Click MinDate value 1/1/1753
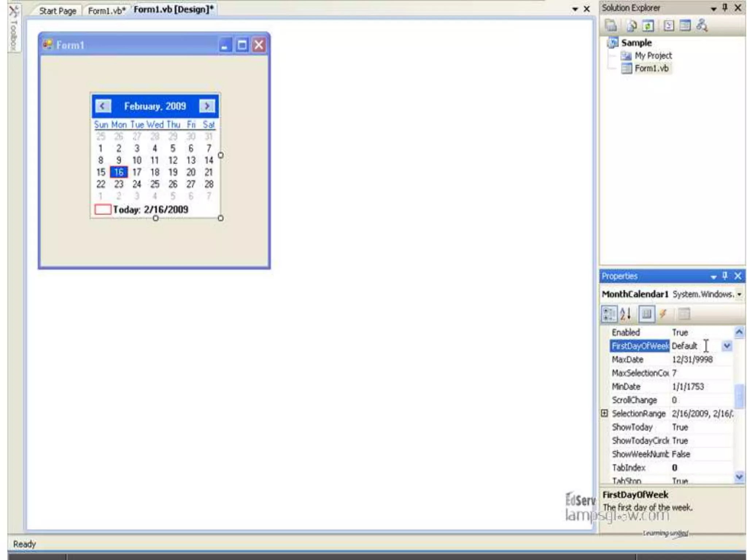The width and height of the screenshot is (747, 560). (688, 386)
